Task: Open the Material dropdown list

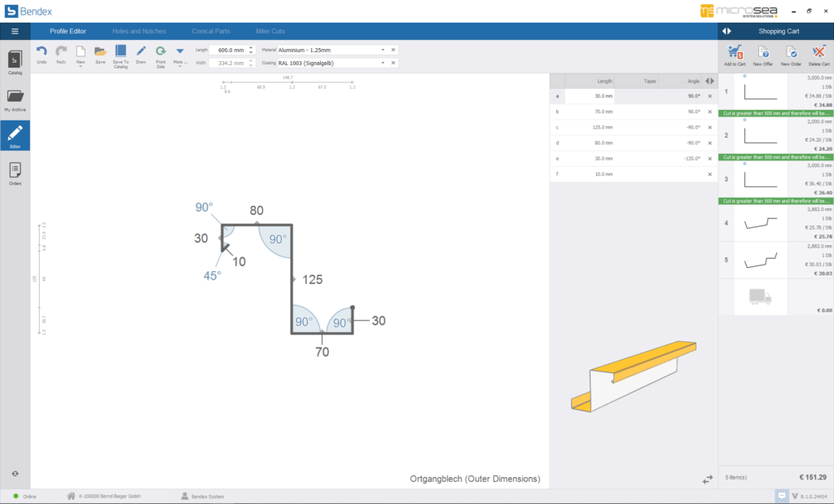Action: tap(383, 50)
